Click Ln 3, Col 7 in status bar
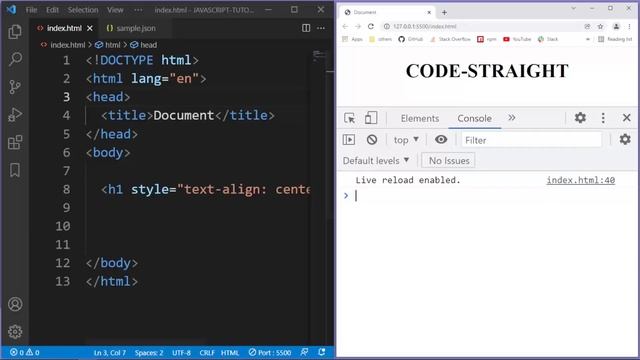 coord(110,352)
